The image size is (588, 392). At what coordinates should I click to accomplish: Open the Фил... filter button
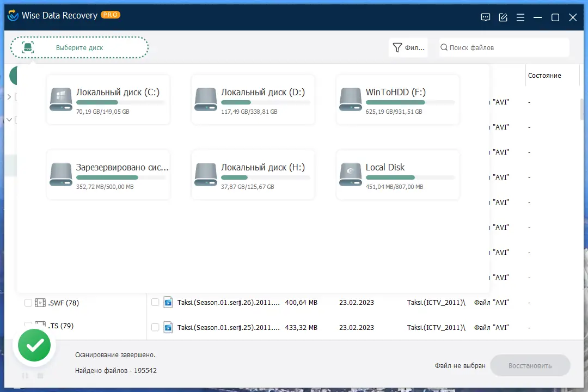click(x=408, y=48)
